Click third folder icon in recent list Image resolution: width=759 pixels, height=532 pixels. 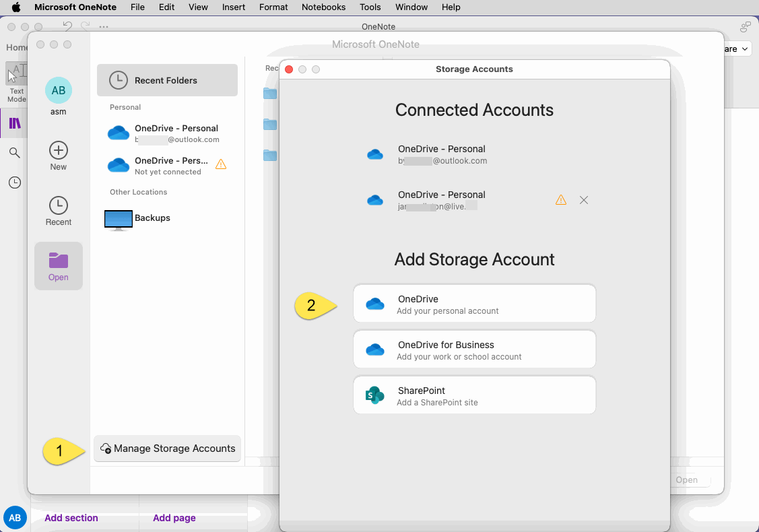(x=270, y=156)
